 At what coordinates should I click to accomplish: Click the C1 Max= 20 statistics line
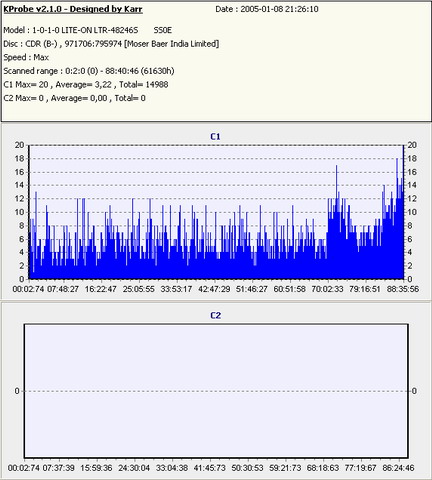[86, 85]
